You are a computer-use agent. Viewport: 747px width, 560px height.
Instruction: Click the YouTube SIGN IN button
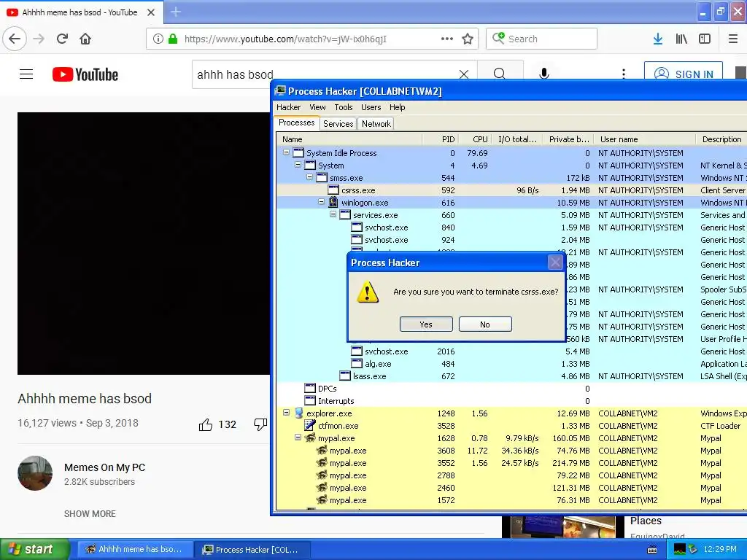click(684, 74)
